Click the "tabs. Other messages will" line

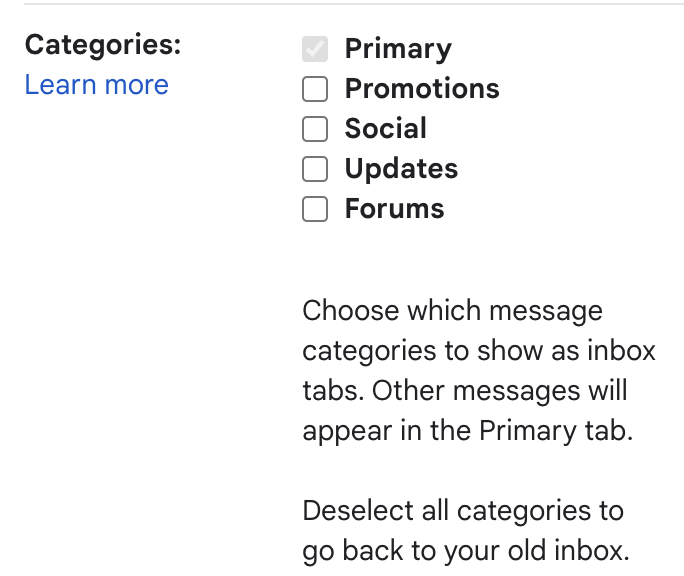(465, 391)
